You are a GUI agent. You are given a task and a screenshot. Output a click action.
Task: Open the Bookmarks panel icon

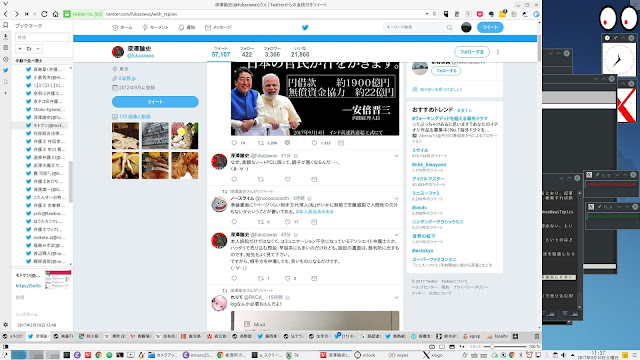[5, 25]
